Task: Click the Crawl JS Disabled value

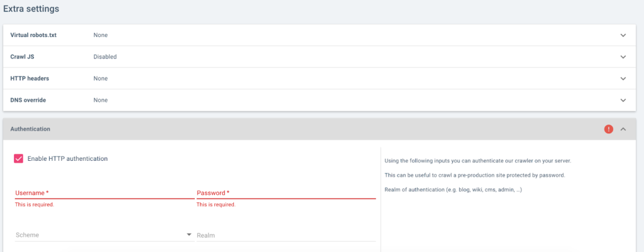Action: coord(105,57)
